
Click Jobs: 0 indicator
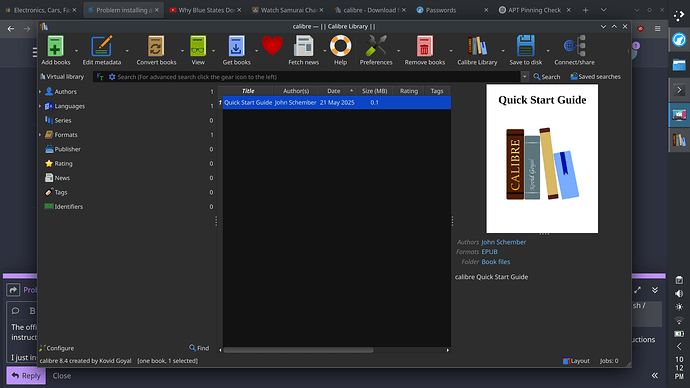(609, 361)
